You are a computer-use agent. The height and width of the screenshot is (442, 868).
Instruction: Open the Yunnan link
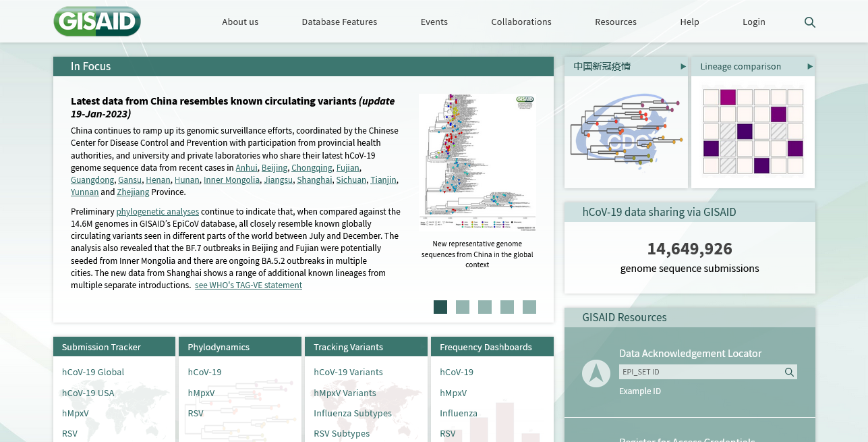click(x=84, y=192)
